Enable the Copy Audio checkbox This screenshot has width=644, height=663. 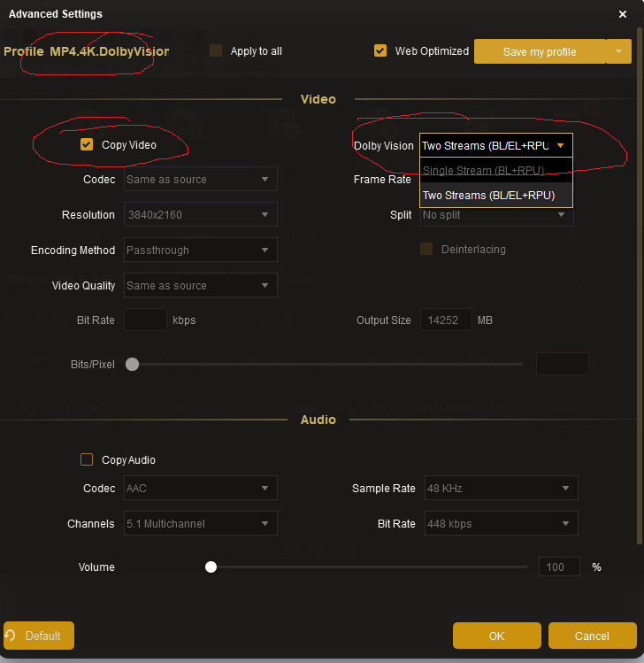[87, 459]
